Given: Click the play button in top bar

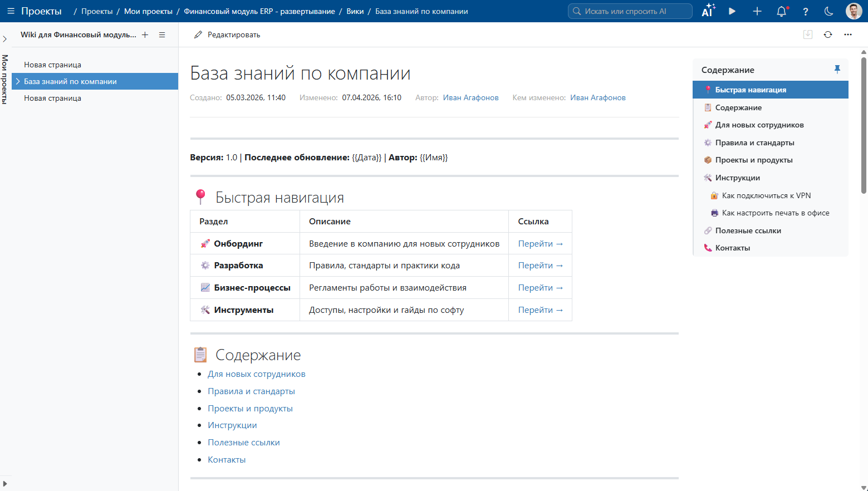Looking at the screenshot, I should coord(732,11).
